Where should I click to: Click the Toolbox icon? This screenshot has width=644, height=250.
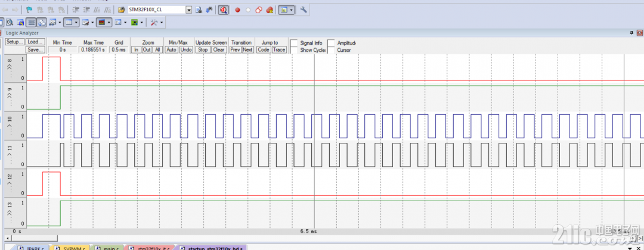tap(154, 22)
